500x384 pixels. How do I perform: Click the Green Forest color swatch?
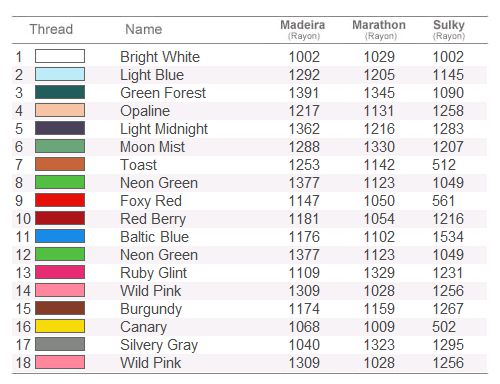click(x=60, y=92)
